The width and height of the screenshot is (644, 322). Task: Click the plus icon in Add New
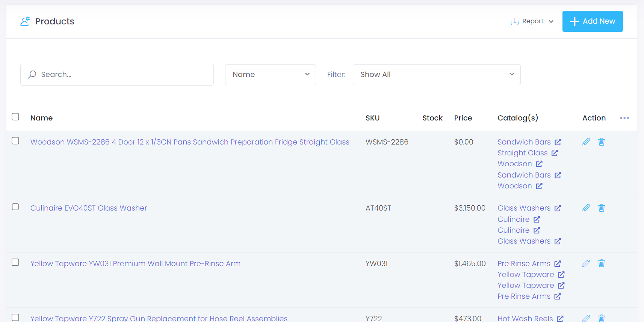(574, 21)
